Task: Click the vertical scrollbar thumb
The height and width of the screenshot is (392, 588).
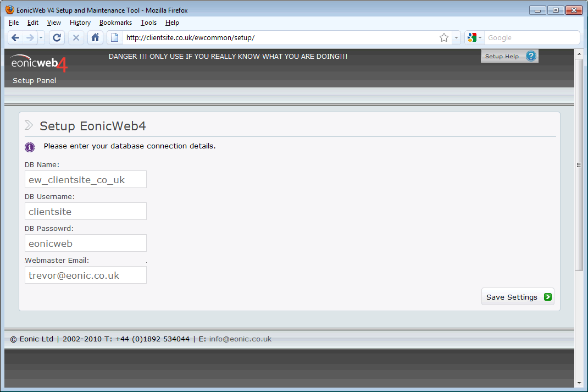Action: pos(579,165)
